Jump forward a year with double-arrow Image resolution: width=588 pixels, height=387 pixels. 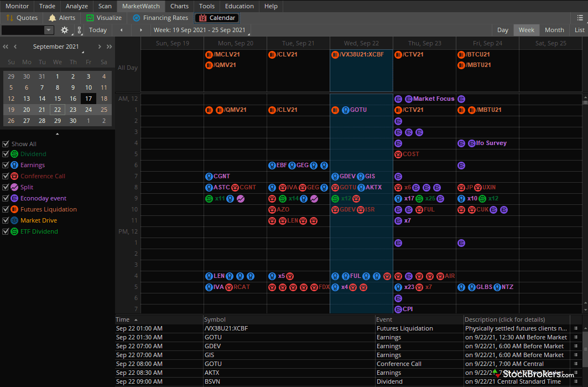(x=109, y=47)
